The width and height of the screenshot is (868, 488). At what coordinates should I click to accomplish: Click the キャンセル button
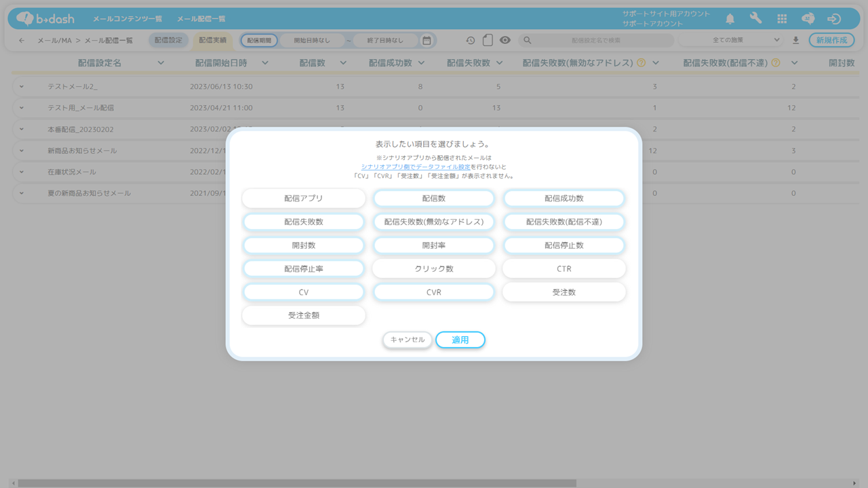point(408,340)
